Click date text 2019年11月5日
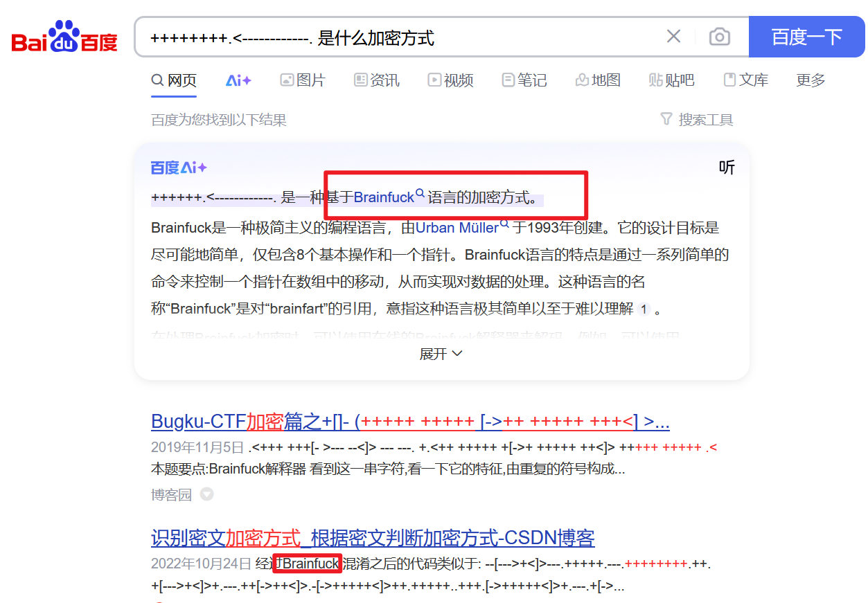This screenshot has width=868, height=603. pos(197,447)
